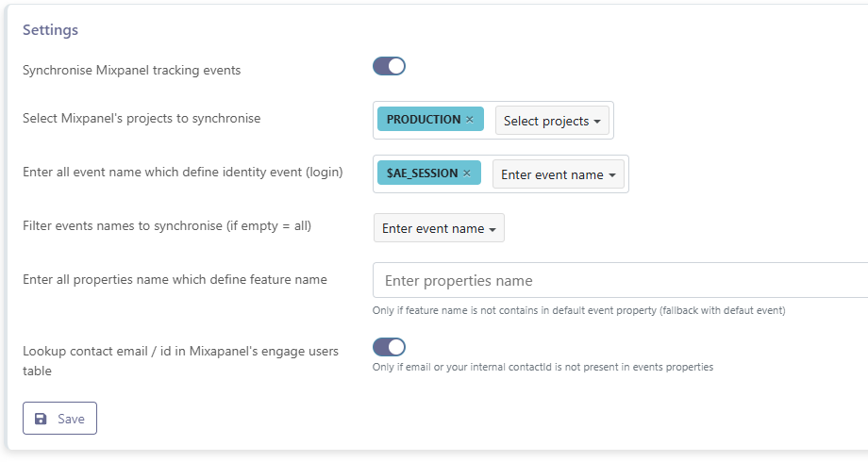Image resolution: width=868 pixels, height=462 pixels.
Task: Expand identity event name dropdown
Action: 558,174
